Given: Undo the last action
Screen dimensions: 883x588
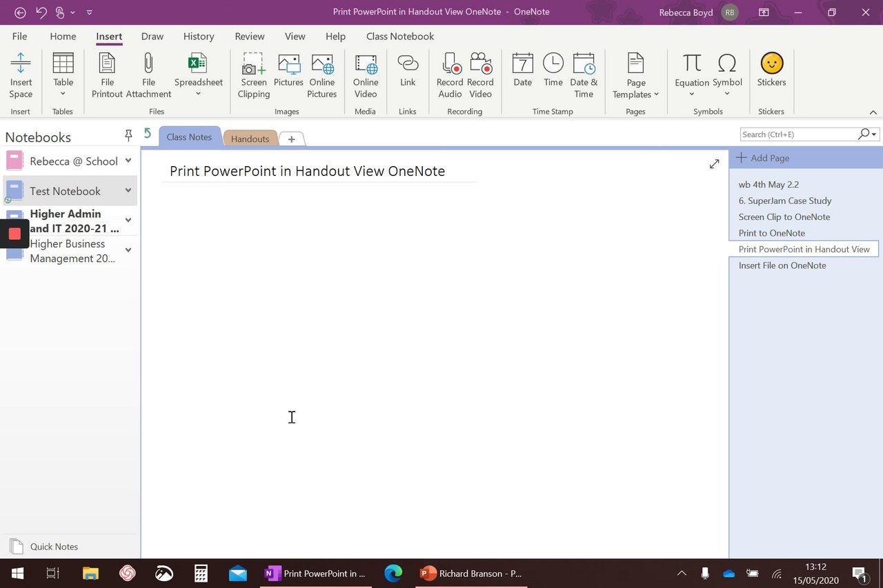Looking at the screenshot, I should click(41, 12).
